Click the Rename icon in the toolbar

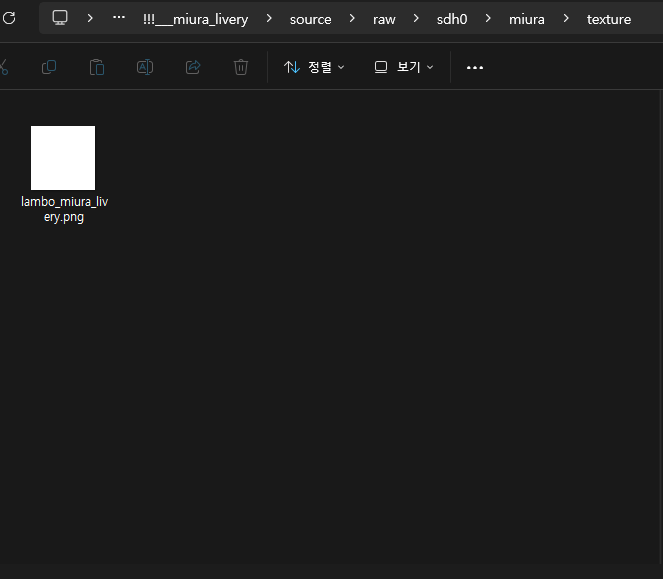coord(145,67)
